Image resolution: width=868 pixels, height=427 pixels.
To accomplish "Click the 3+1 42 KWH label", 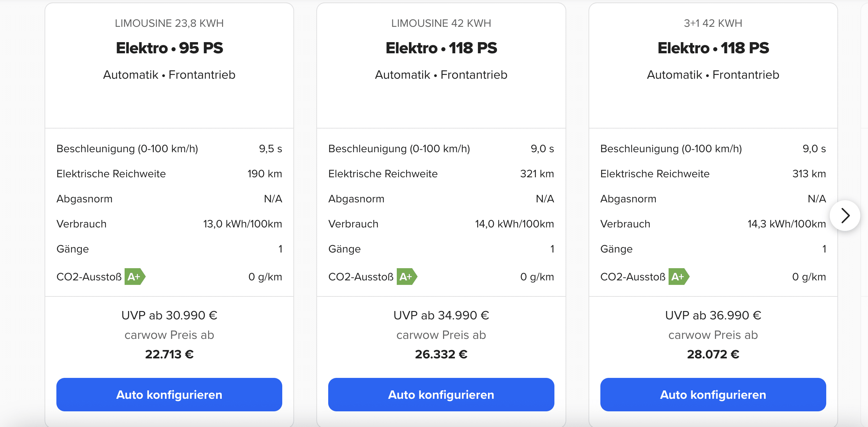I will pyautogui.click(x=713, y=23).
